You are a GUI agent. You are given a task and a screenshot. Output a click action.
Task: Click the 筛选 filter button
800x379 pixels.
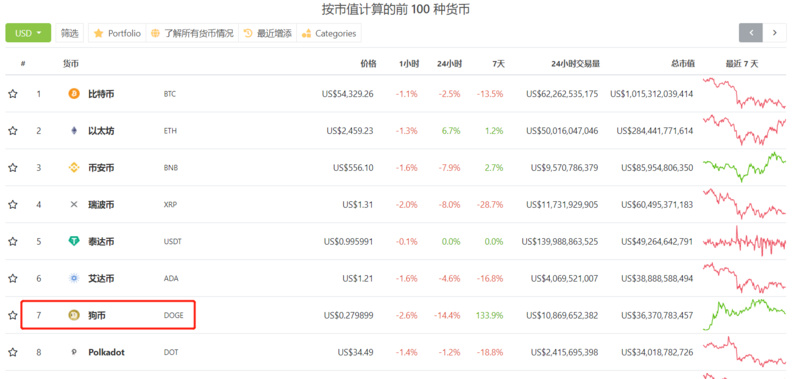(70, 33)
